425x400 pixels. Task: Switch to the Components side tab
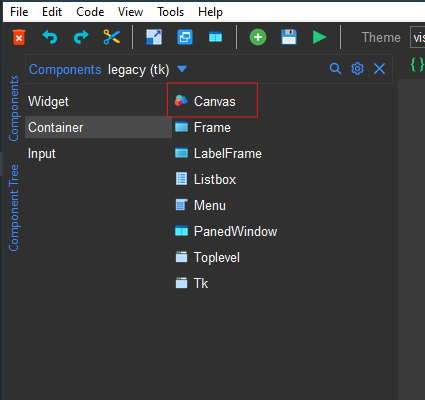[x=14, y=108]
